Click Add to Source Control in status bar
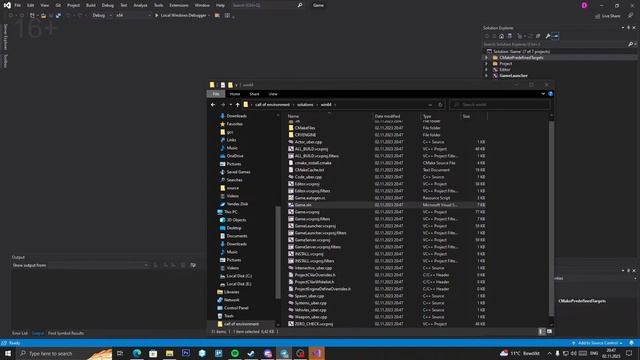This screenshot has width=640, height=360. (598, 343)
